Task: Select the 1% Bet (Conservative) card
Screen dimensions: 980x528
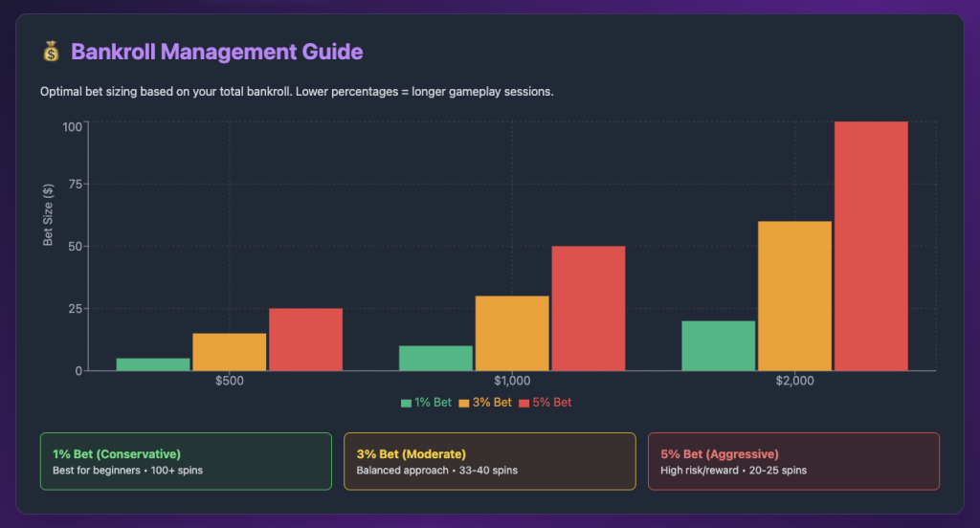Action: 186,461
